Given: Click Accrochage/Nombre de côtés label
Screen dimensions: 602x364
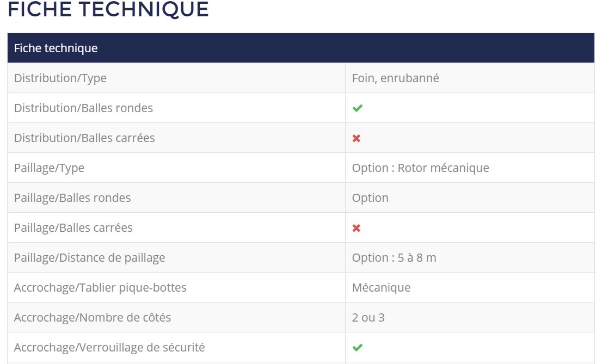Looking at the screenshot, I should tap(93, 318).
